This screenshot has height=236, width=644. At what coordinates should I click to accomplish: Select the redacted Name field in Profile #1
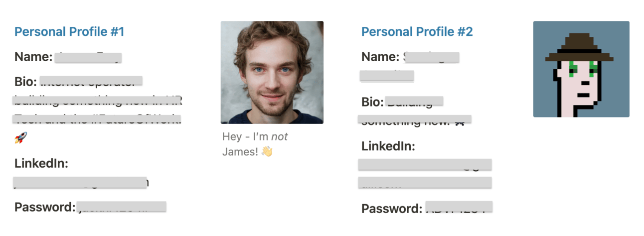(88, 57)
